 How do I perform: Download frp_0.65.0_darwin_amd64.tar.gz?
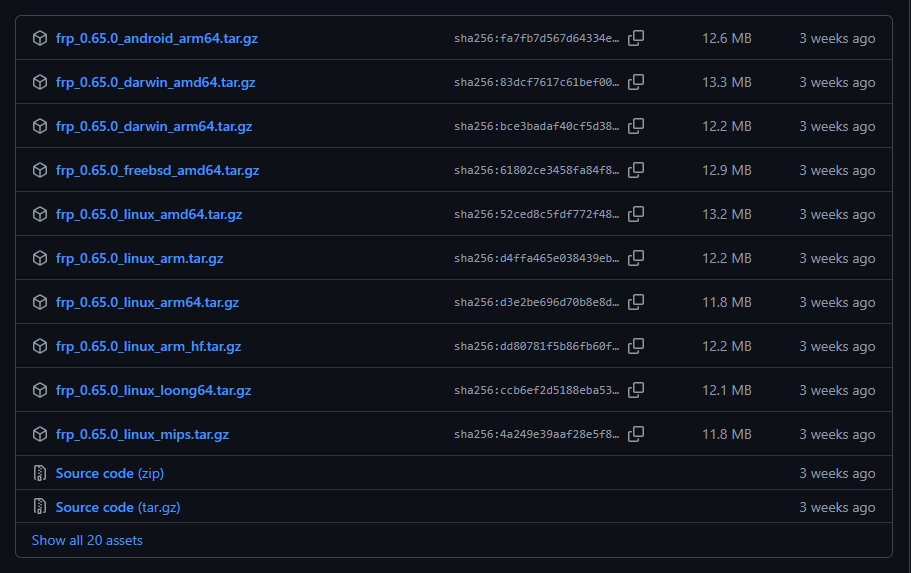(x=155, y=82)
